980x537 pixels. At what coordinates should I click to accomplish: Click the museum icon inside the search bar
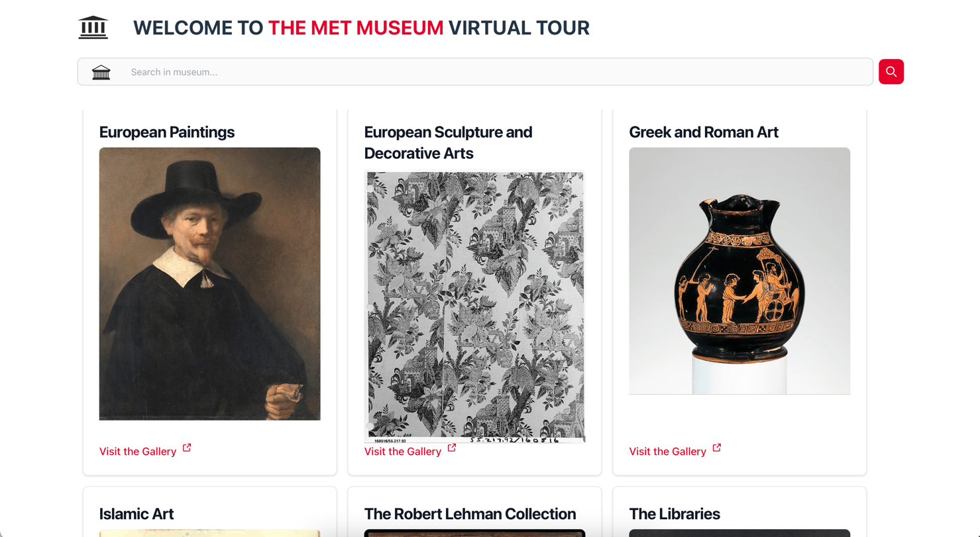101,72
